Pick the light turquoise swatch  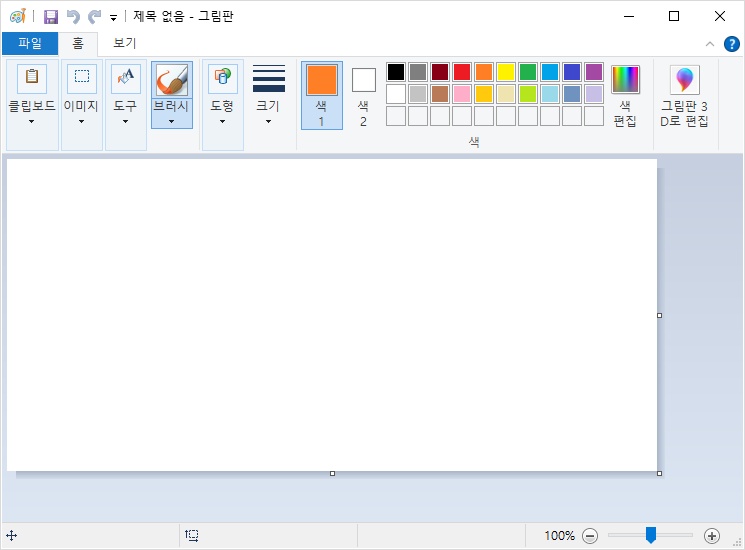click(550, 94)
